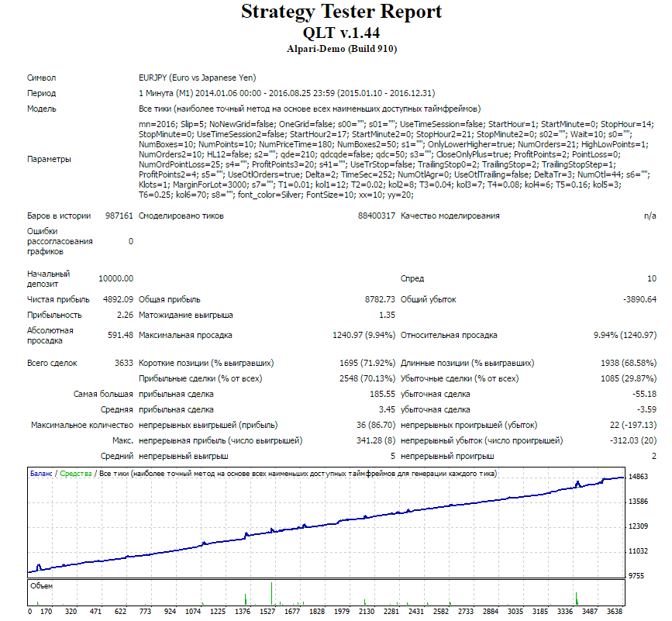The image size is (672, 621).
Task: Click y-axis value 11032
Action: tap(638, 551)
